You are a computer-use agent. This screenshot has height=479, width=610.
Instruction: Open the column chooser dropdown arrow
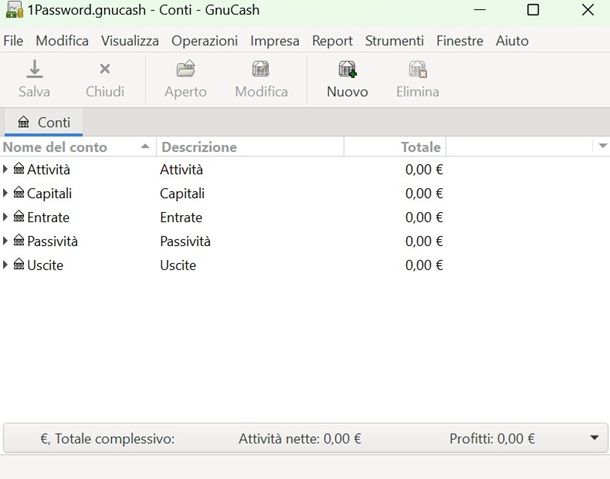603,146
